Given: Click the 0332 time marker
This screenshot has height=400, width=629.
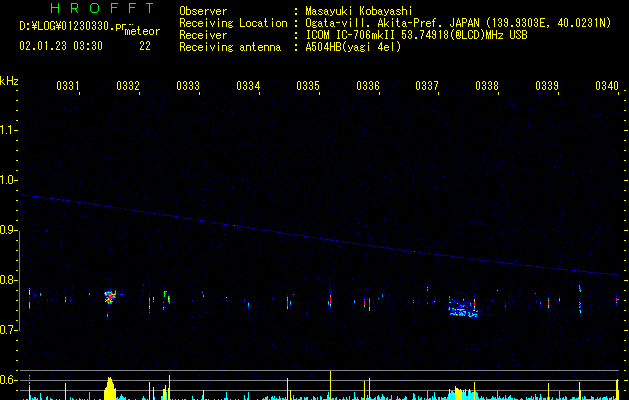Looking at the screenshot, I should pos(128,86).
